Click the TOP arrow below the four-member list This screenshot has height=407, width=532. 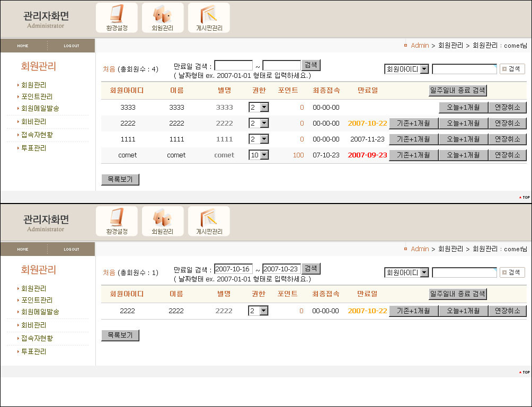coord(524,197)
